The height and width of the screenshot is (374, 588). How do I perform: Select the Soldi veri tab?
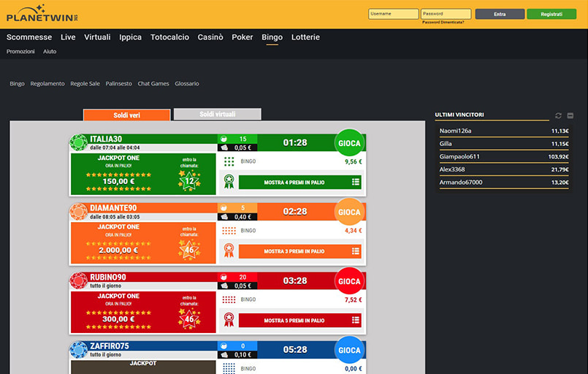pyautogui.click(x=126, y=115)
